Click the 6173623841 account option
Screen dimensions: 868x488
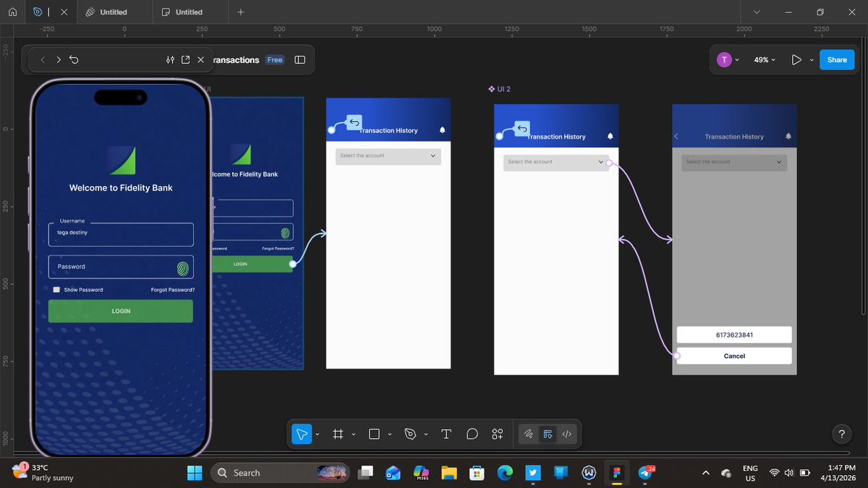point(734,335)
